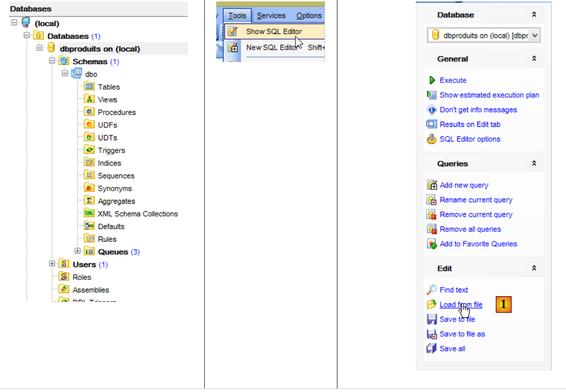Toggle Don't get info messages option
The width and height of the screenshot is (566, 392).
(x=478, y=110)
